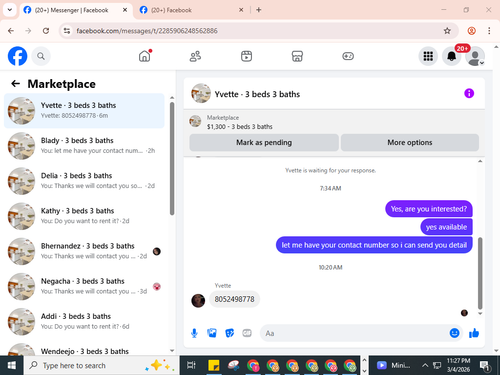
Task: Click Yvette's avatar beside phone number message
Action: click(198, 301)
